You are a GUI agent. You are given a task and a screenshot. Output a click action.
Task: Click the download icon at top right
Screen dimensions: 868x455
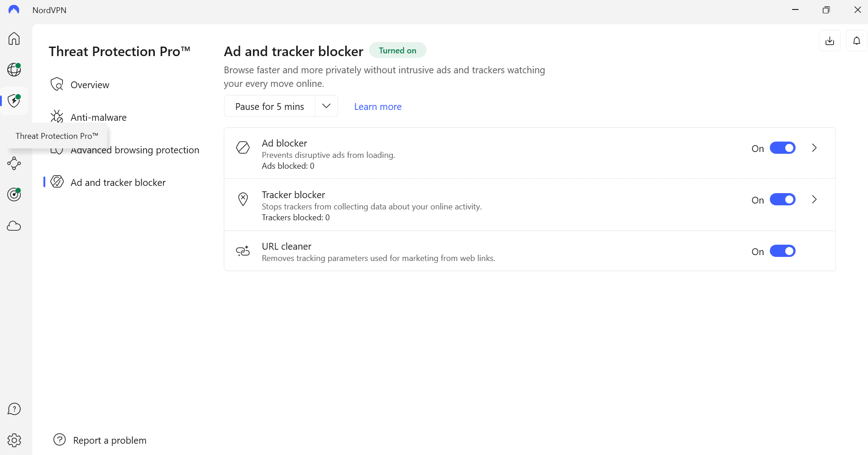830,41
